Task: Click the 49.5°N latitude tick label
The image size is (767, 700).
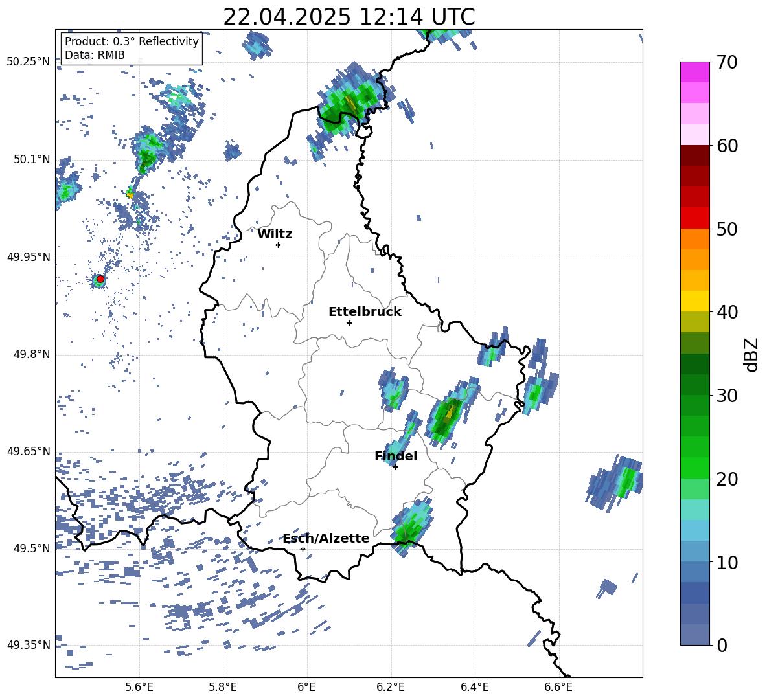Action: click(x=32, y=548)
